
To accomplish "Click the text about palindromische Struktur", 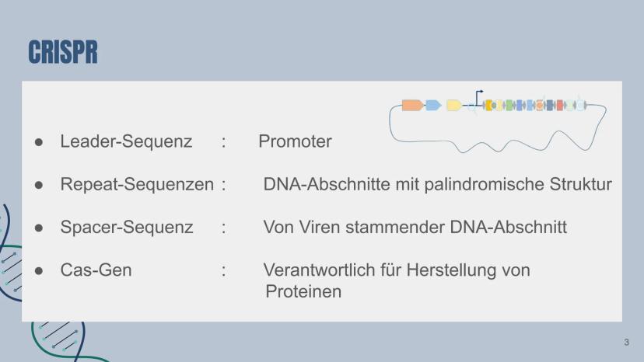I will 437,185.
